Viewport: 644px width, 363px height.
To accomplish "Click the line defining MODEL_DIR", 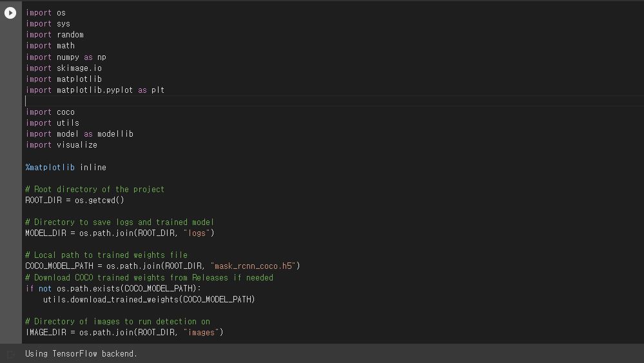I will tap(120, 233).
